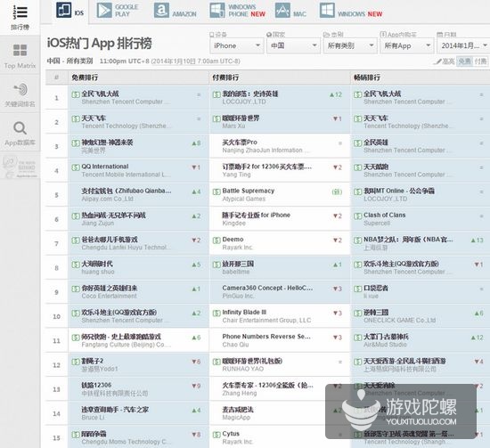Click IAP icon beside 我的部落：史诗英雄
490x448 pixels.
[216, 94]
